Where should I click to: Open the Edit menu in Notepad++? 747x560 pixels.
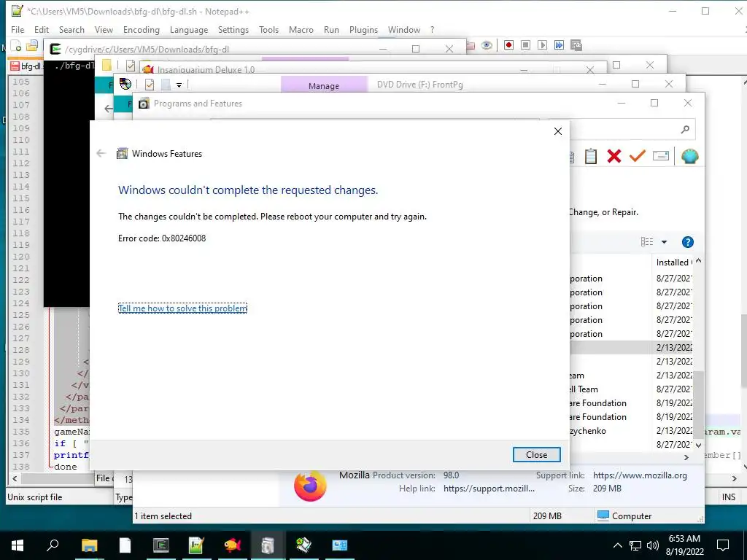coord(42,29)
